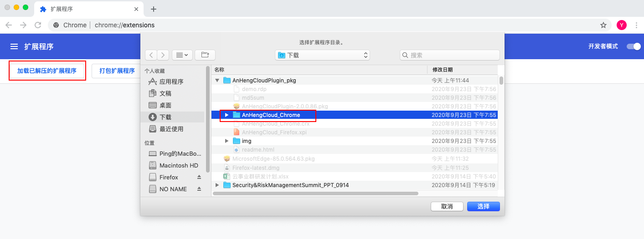Viewport: 644px width, 239px height.
Task: Eject the Firefox volume
Action: tap(199, 177)
